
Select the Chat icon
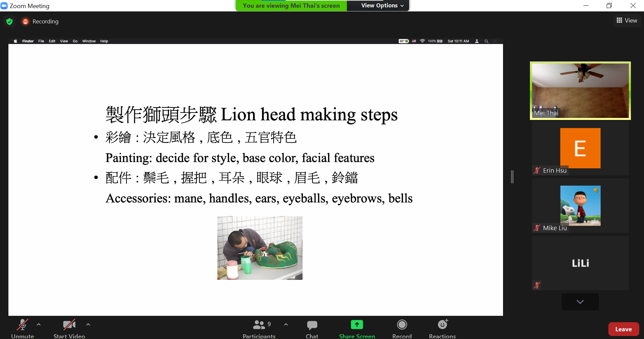point(312,325)
